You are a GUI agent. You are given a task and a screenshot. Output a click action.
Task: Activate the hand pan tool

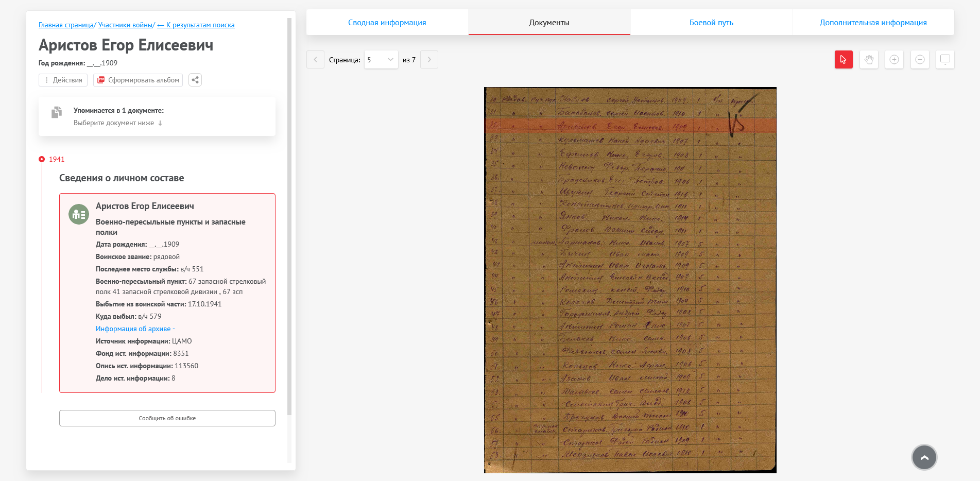(x=869, y=60)
